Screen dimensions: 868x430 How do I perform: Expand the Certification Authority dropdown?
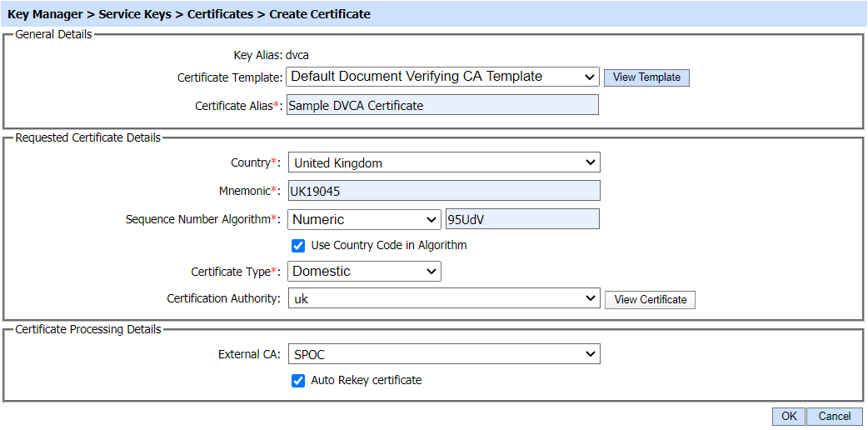tap(443, 298)
